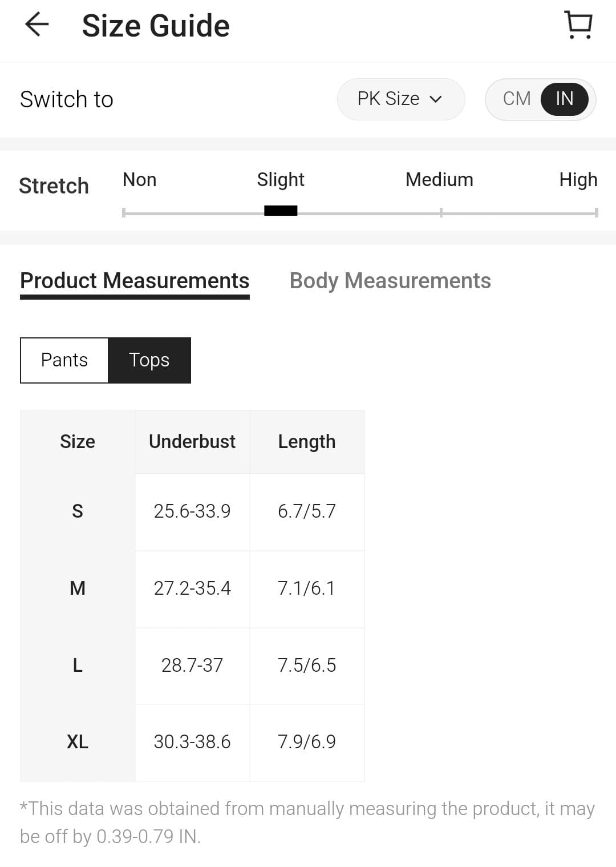Click the Slight stretch marker on slider
Screen dimensions: 616x867
pos(281,211)
